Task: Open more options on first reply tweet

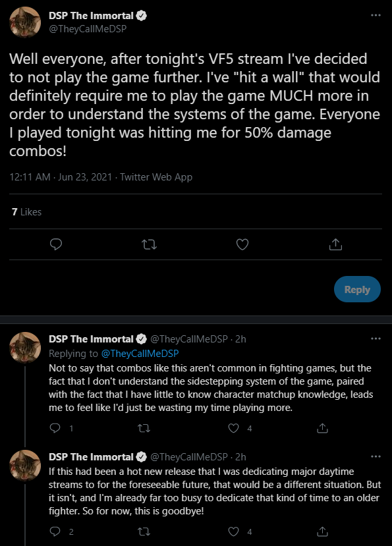Action: pyautogui.click(x=376, y=339)
